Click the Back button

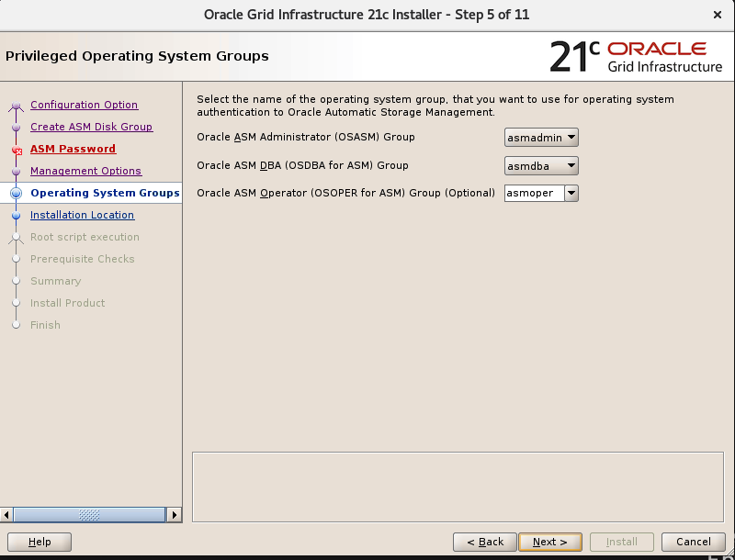484,542
